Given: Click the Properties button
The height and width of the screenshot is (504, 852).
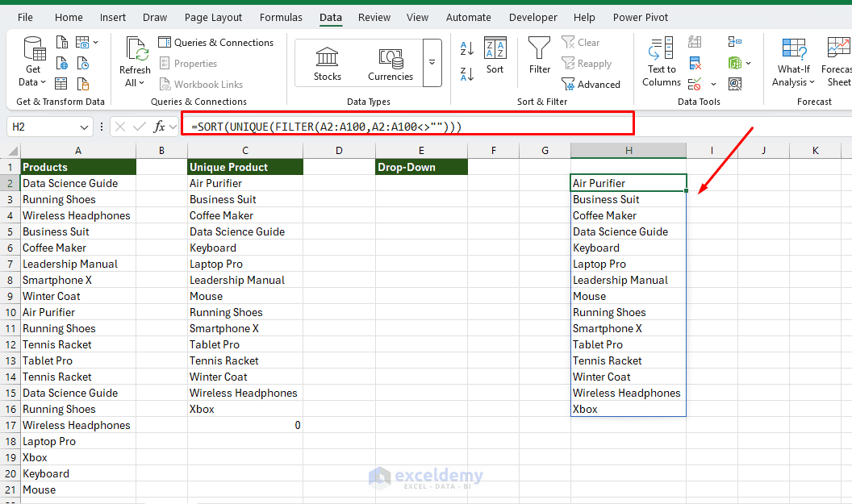Looking at the screenshot, I should [189, 64].
